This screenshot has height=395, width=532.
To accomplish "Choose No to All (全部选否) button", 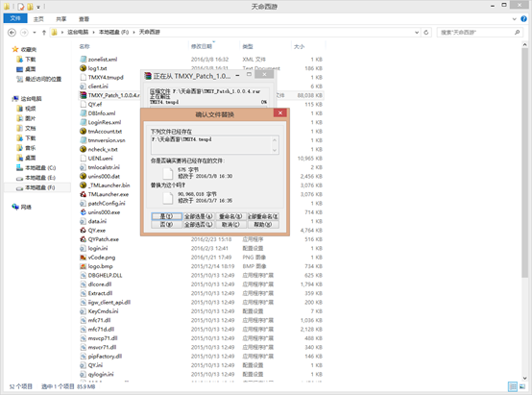I will [x=199, y=225].
